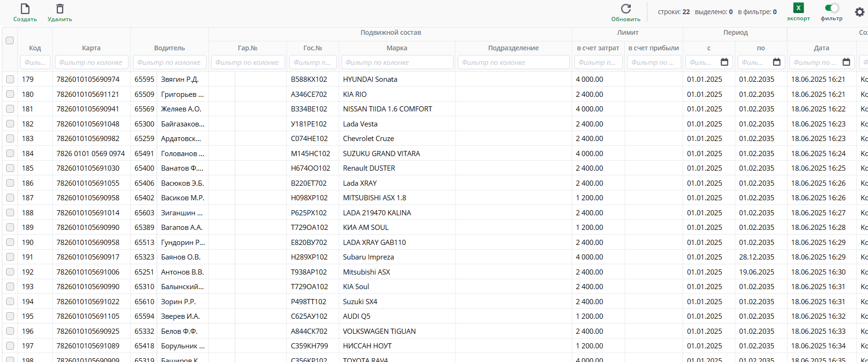
Task: Open calendar in Период 'с' filter
Action: (725, 62)
